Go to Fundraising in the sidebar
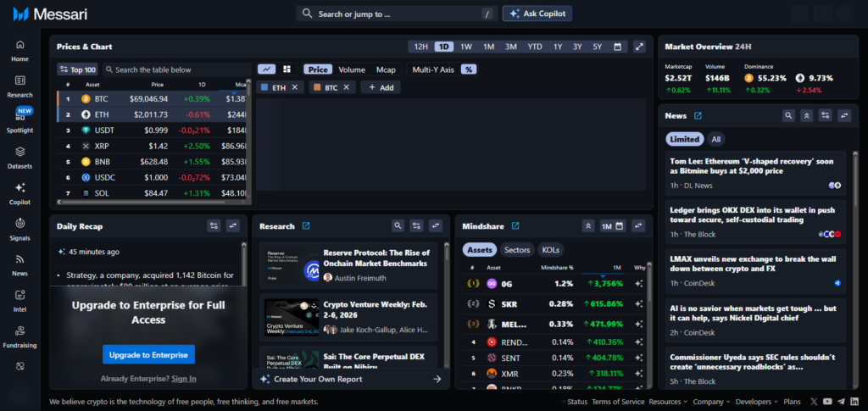Viewport: 868px width, 411px height. [19, 336]
